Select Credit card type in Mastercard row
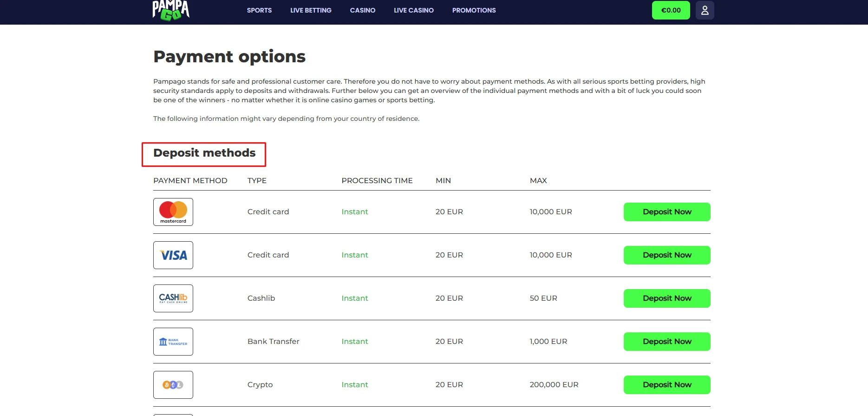Image resolution: width=868 pixels, height=416 pixels. pos(268,212)
